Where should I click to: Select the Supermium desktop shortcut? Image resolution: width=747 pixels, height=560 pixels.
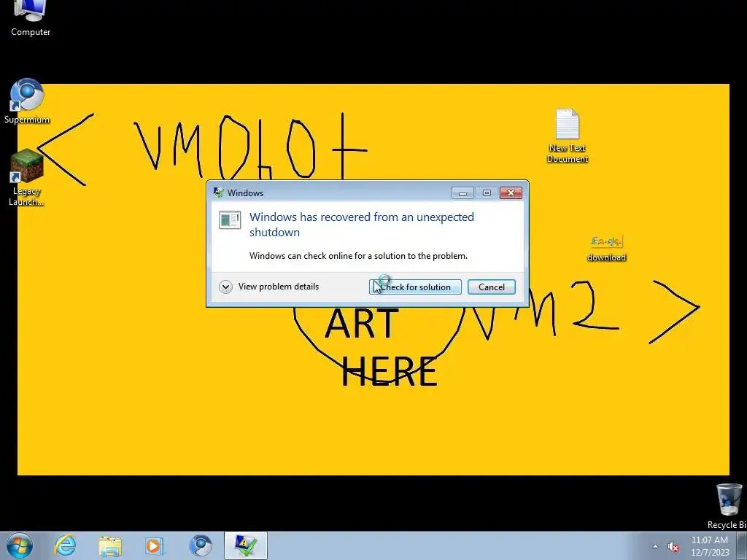(x=27, y=101)
